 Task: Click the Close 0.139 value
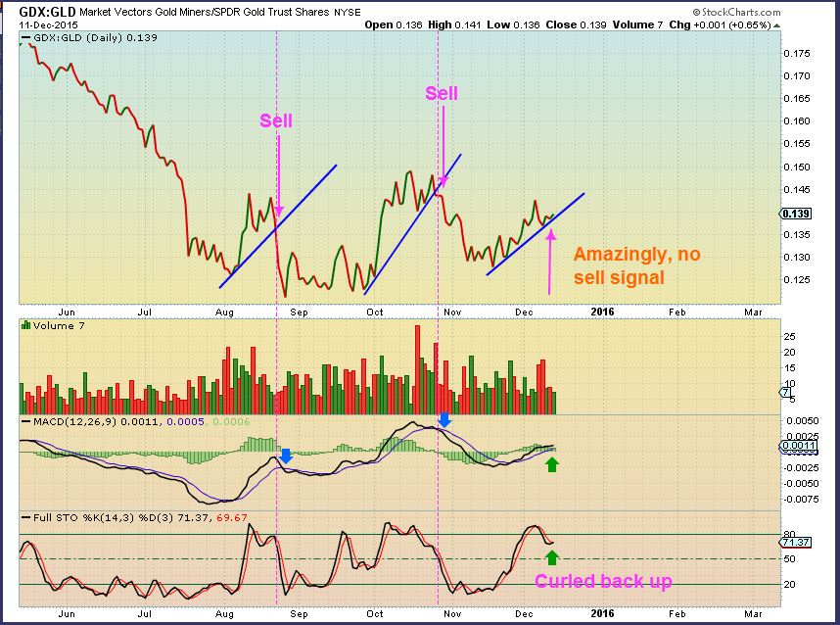(576, 24)
